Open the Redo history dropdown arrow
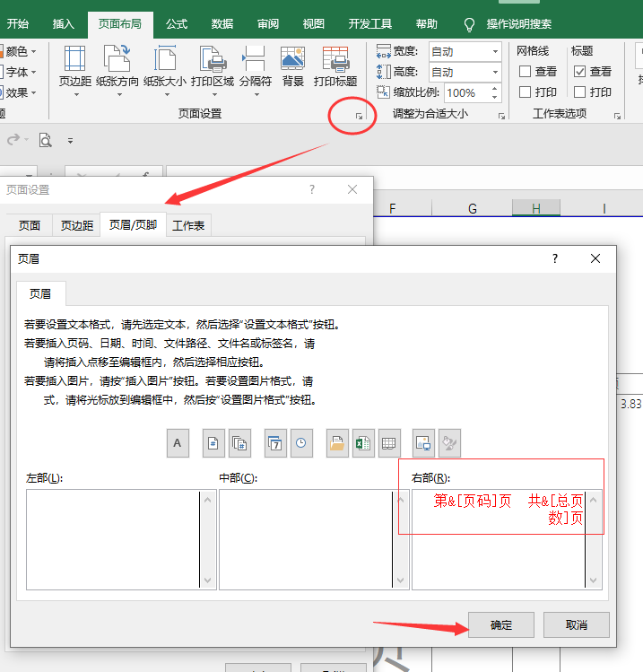This screenshot has width=643, height=672. [x=27, y=140]
